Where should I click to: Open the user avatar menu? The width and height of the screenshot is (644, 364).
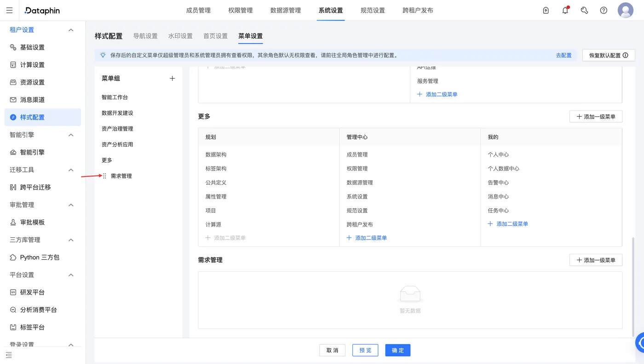[626, 10]
